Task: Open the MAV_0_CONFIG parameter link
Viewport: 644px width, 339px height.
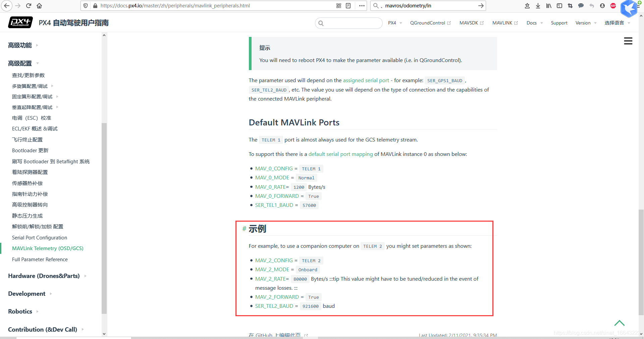Action: [274, 168]
